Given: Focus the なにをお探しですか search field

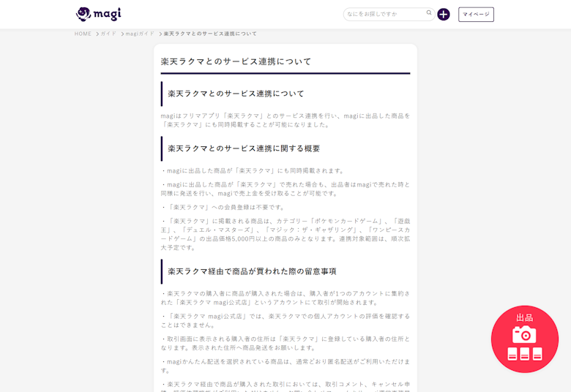Looking at the screenshot, I should [x=384, y=14].
